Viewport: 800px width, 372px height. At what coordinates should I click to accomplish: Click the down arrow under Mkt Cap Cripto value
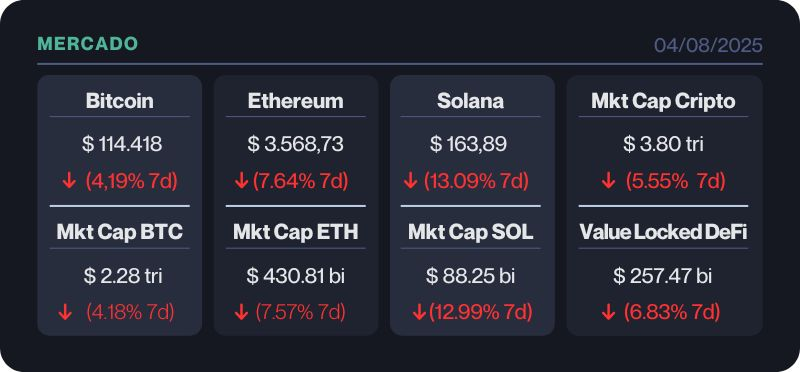(608, 182)
